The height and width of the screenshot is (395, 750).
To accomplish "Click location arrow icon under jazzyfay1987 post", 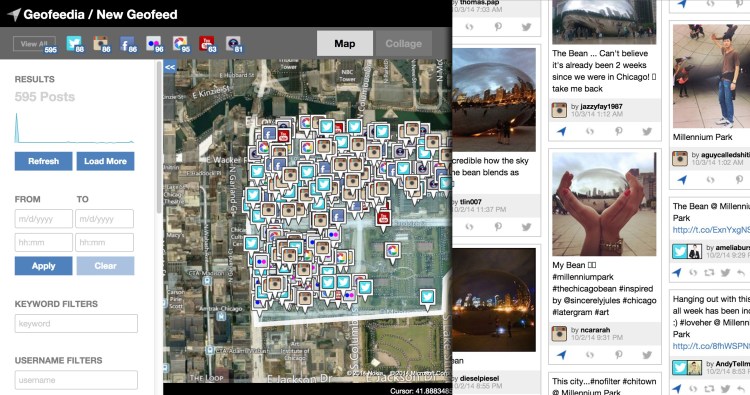I will point(562,131).
